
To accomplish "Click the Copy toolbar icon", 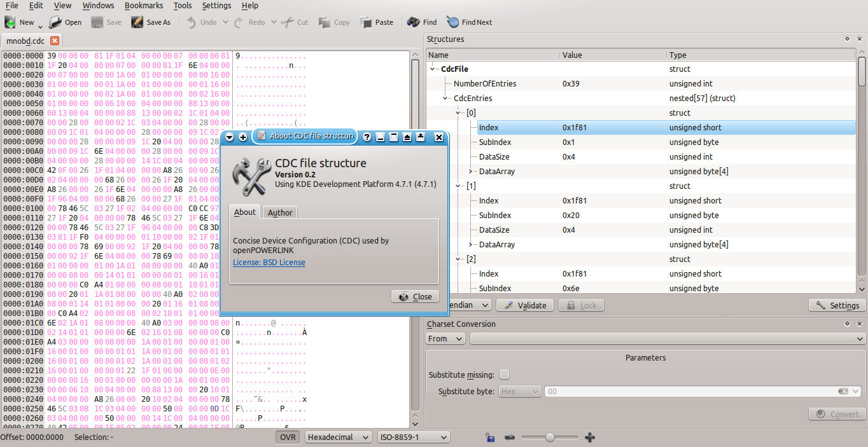I will pos(325,22).
